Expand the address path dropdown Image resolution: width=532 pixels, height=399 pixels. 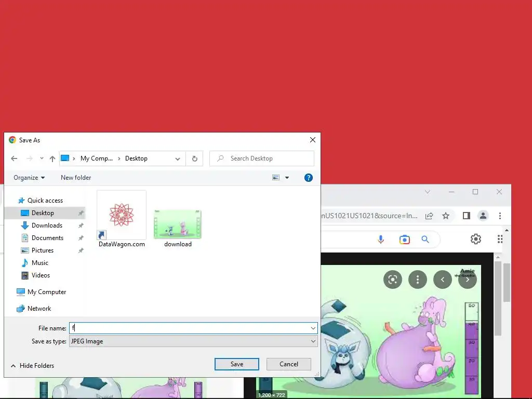click(x=178, y=158)
